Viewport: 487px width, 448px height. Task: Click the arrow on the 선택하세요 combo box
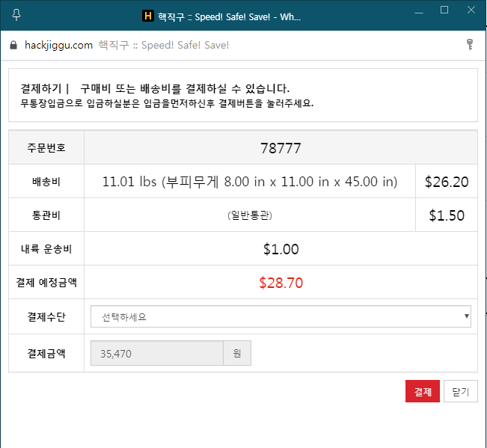467,316
